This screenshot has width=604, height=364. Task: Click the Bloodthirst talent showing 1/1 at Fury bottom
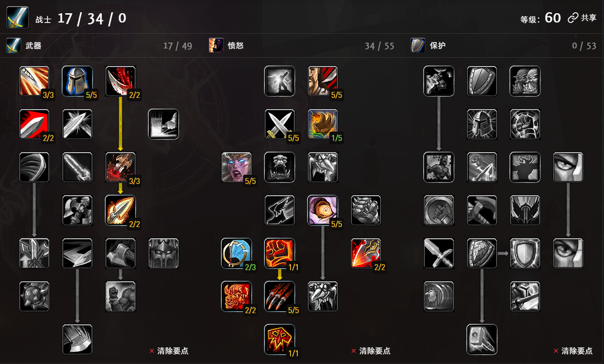(x=280, y=339)
